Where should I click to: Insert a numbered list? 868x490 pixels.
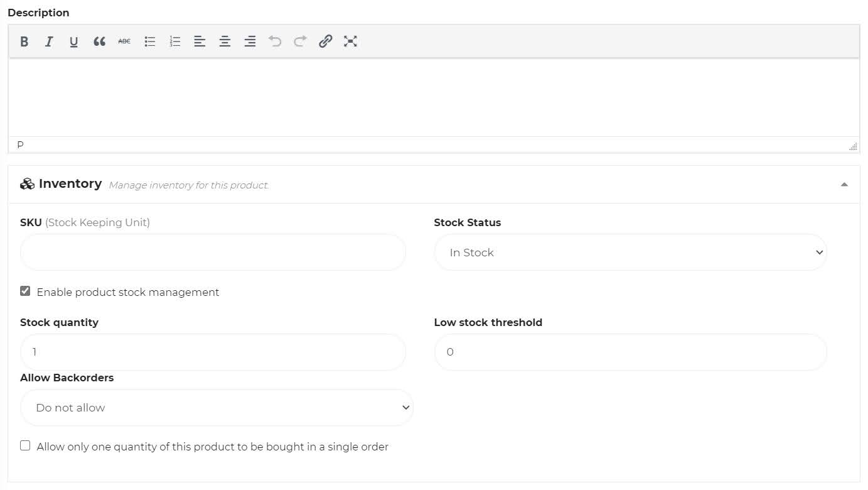coord(174,41)
